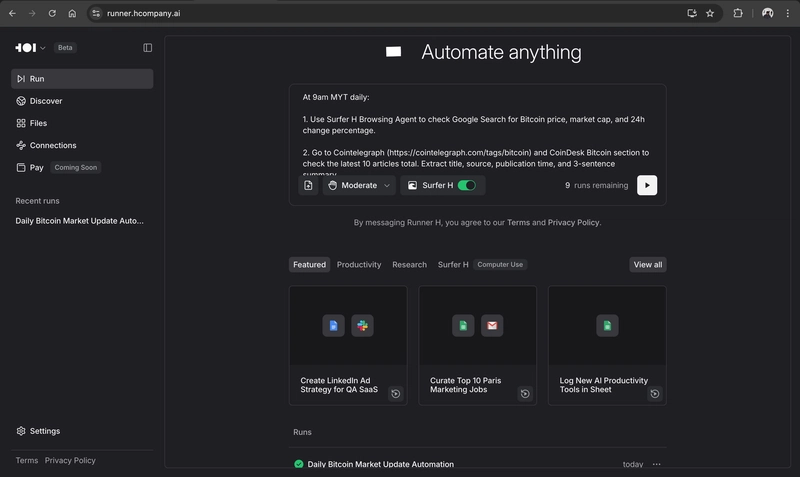Open Discover in the sidebar
Viewport: 800px width, 477px height.
click(82, 101)
